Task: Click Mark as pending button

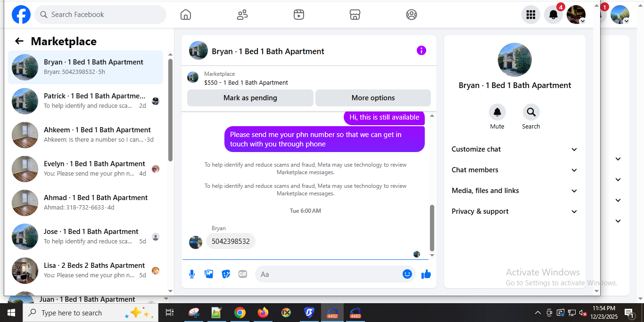Action: coord(250,98)
